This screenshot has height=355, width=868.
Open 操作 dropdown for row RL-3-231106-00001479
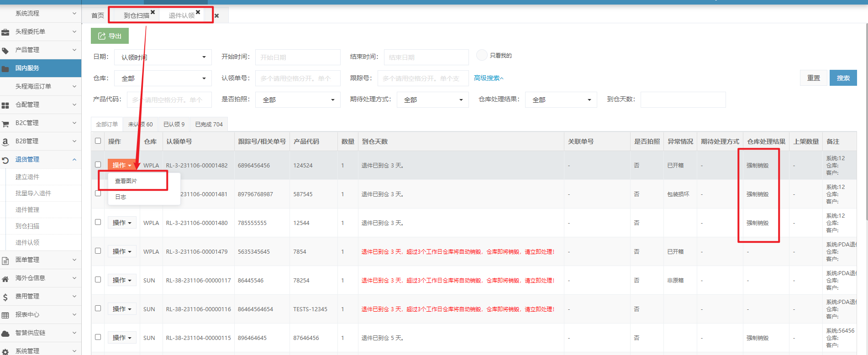[122, 251]
